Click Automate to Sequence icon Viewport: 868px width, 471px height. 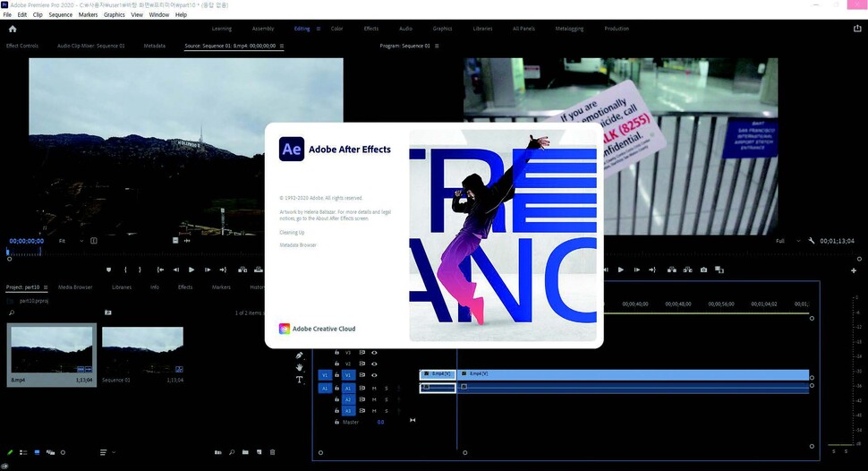click(218, 452)
